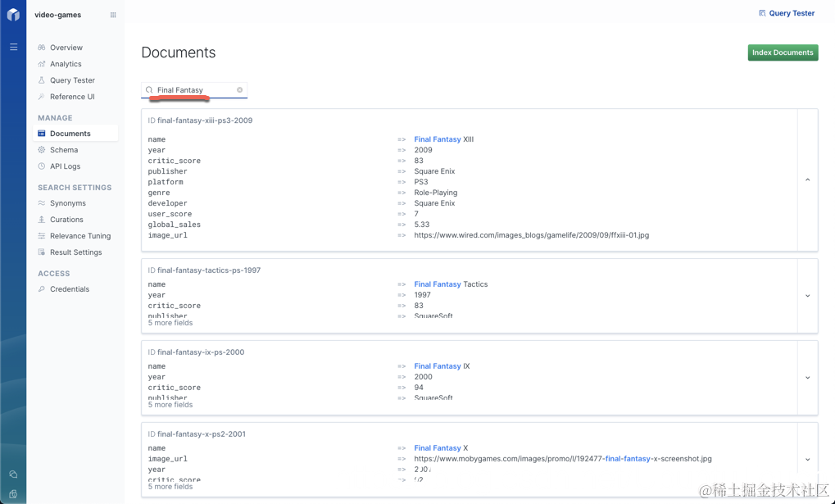Image resolution: width=835 pixels, height=504 pixels.
Task: Open Overview in sidebar
Action: click(x=66, y=48)
